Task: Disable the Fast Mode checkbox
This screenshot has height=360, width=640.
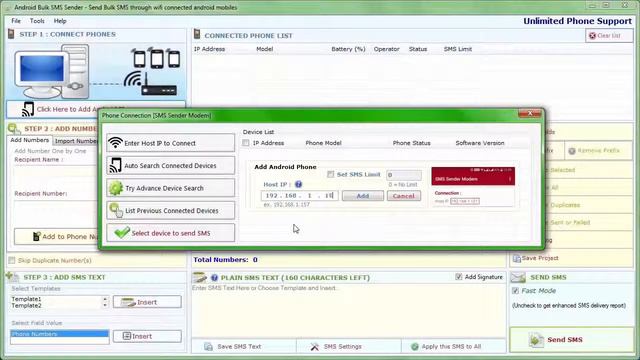Action: click(516, 291)
